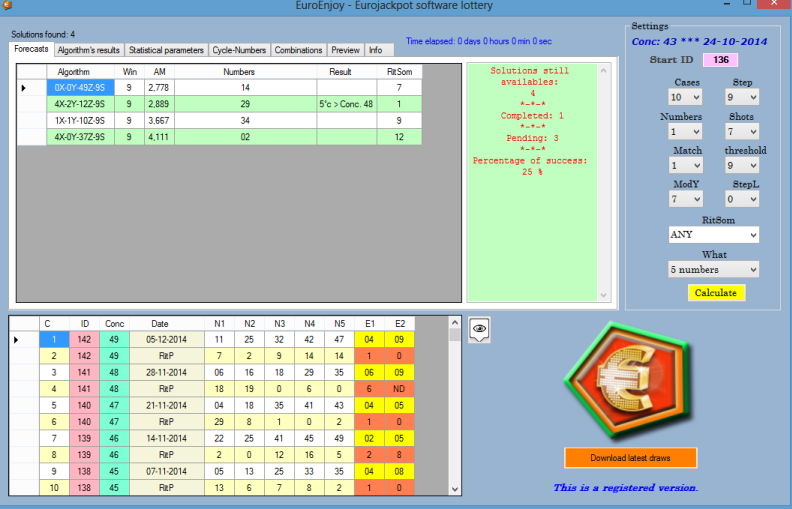Click scroll up arrow in solutions panel

(603, 71)
